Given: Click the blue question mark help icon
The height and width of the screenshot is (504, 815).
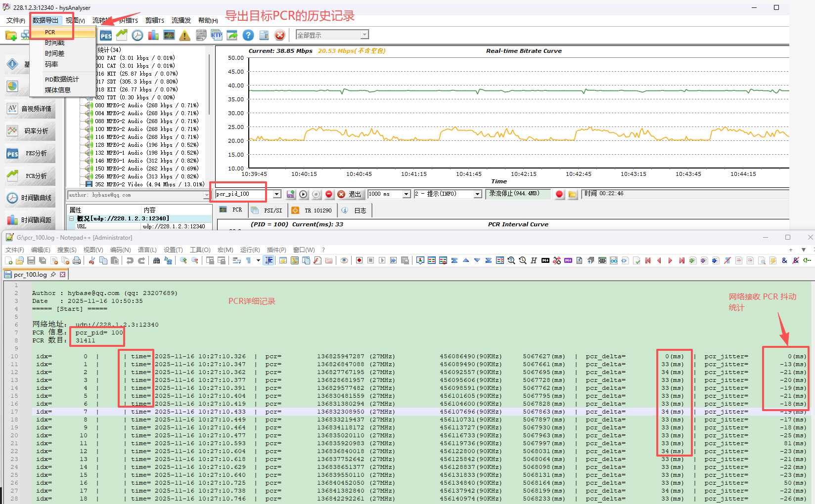Looking at the screenshot, I should tap(248, 35).
